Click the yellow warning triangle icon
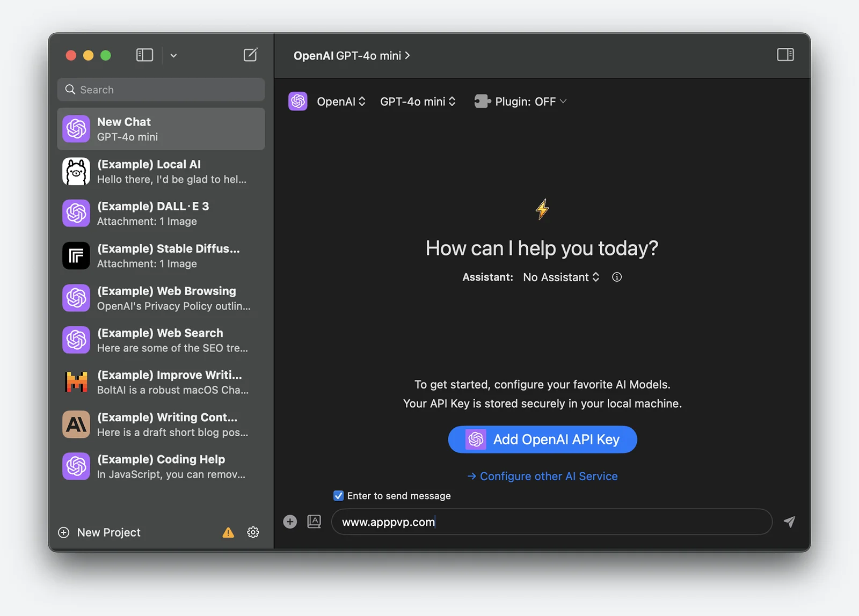Screen dimensions: 859x616 [228, 532]
